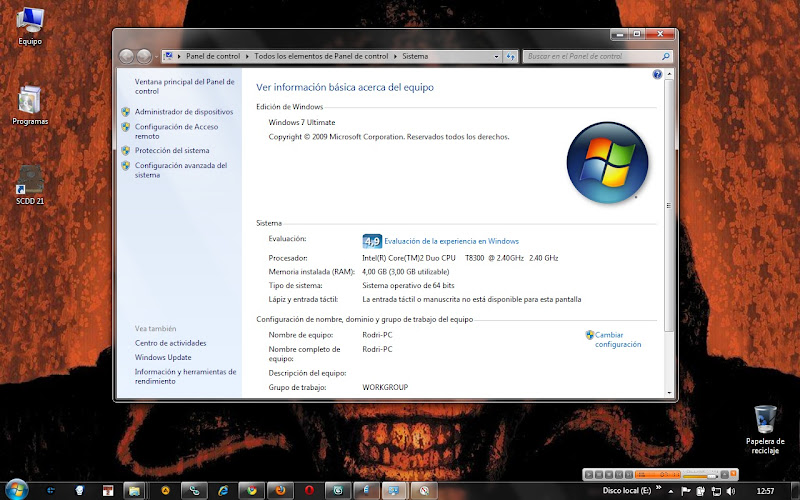The width and height of the screenshot is (800, 500).
Task: Open Configuración avanzada del sistema
Action: tap(181, 170)
